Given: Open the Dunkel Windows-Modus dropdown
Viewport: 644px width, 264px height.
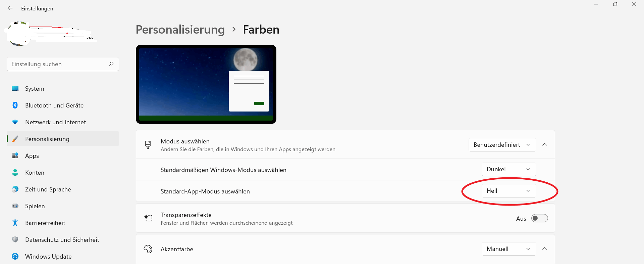Looking at the screenshot, I should tap(509, 169).
